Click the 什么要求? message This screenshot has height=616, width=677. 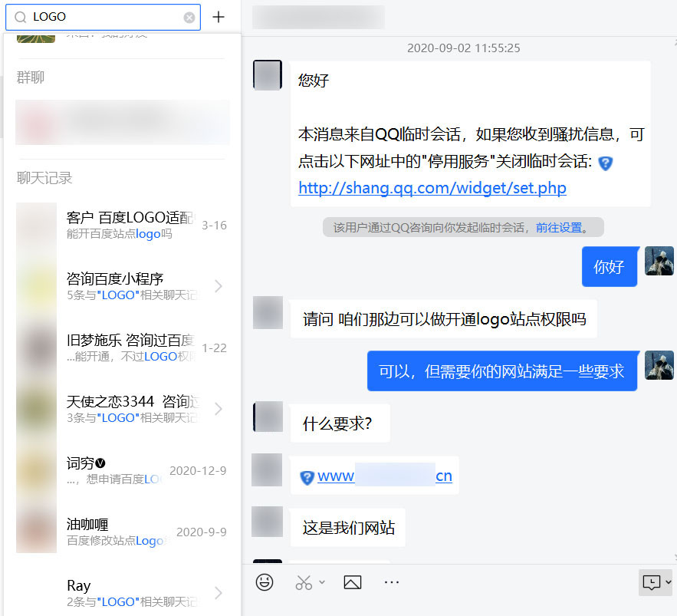(340, 423)
